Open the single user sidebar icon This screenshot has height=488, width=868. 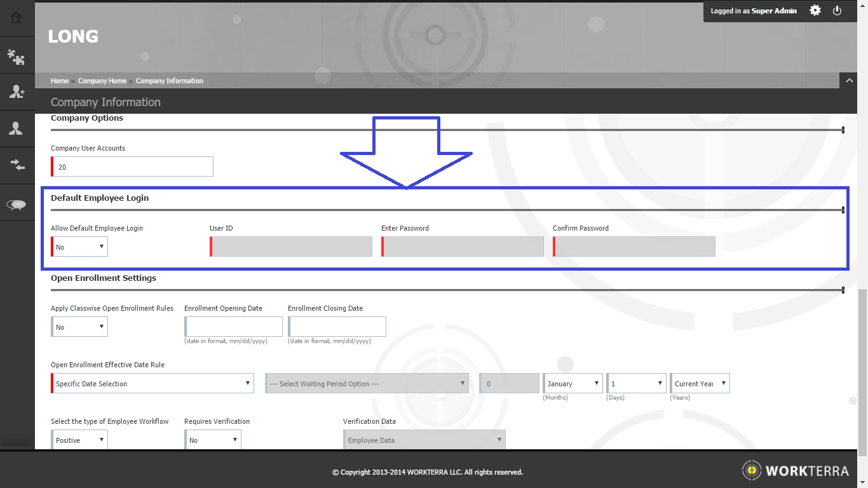pyautogui.click(x=16, y=128)
